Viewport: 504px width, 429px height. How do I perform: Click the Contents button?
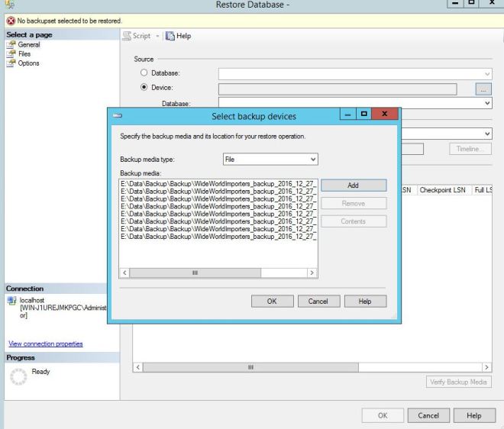(x=354, y=221)
